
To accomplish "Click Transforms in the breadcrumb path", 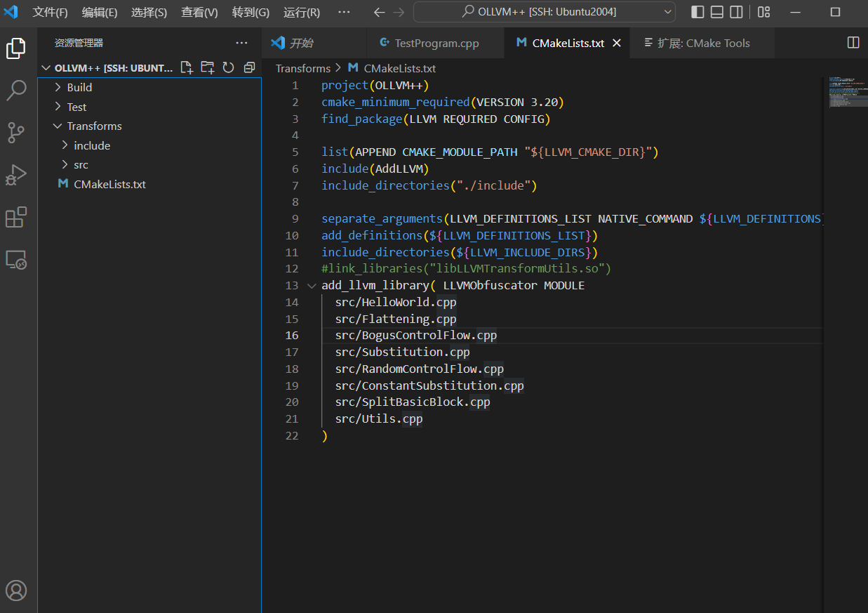I will pos(302,68).
